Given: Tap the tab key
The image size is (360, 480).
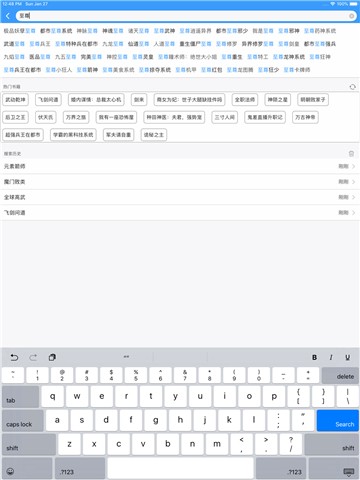Looking at the screenshot, I should (x=20, y=396).
